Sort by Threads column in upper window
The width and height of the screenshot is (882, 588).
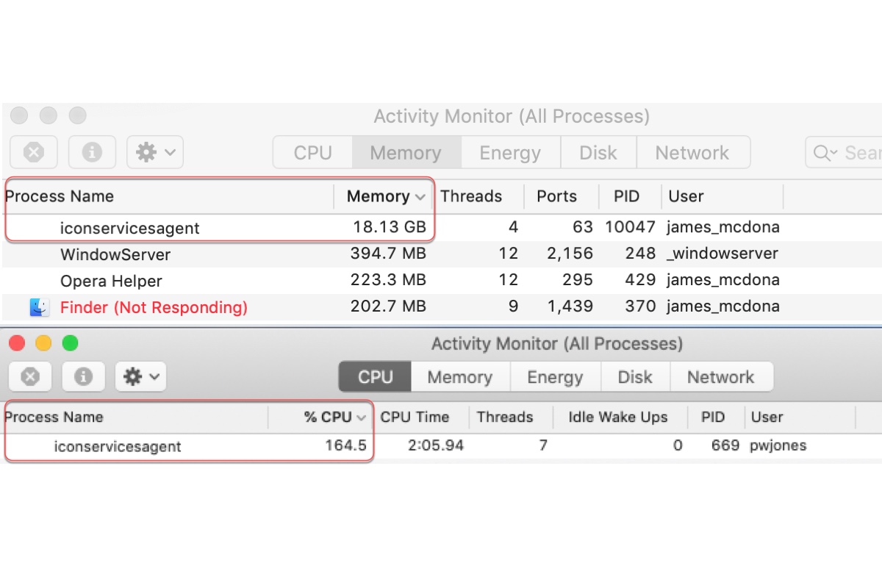point(471,196)
